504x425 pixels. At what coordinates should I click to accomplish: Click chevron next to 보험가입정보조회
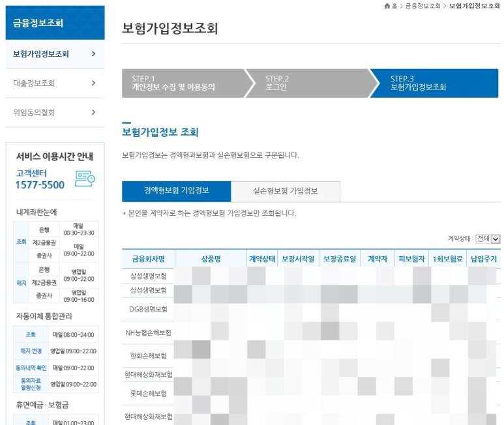tap(93, 53)
